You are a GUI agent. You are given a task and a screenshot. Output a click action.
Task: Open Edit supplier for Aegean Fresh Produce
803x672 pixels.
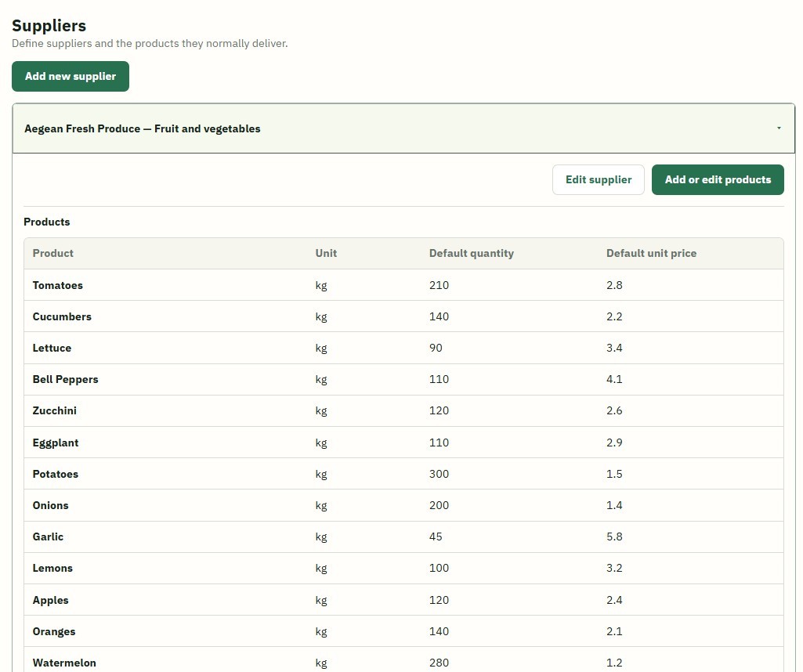click(599, 179)
